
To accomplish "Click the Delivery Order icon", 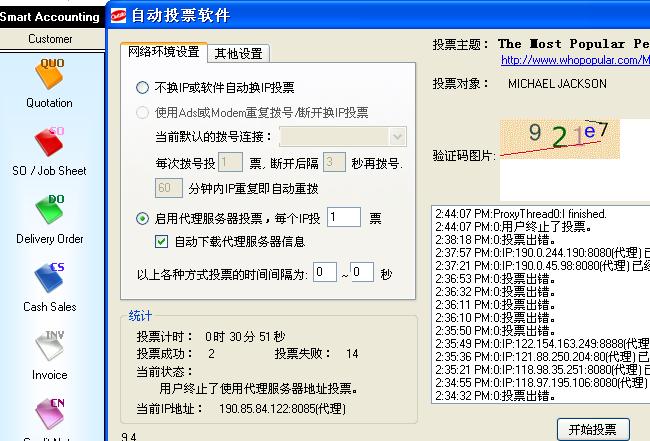I will tap(49, 212).
